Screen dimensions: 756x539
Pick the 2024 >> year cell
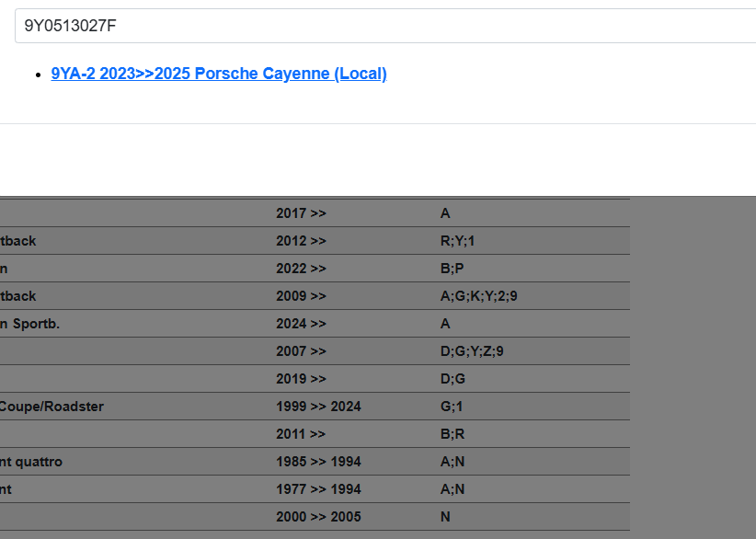tap(301, 324)
